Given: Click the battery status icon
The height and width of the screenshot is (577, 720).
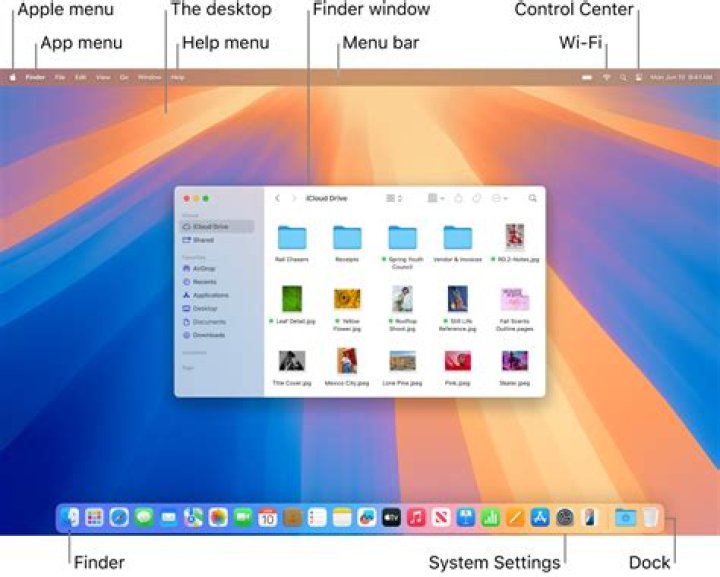Looking at the screenshot, I should pos(587,78).
